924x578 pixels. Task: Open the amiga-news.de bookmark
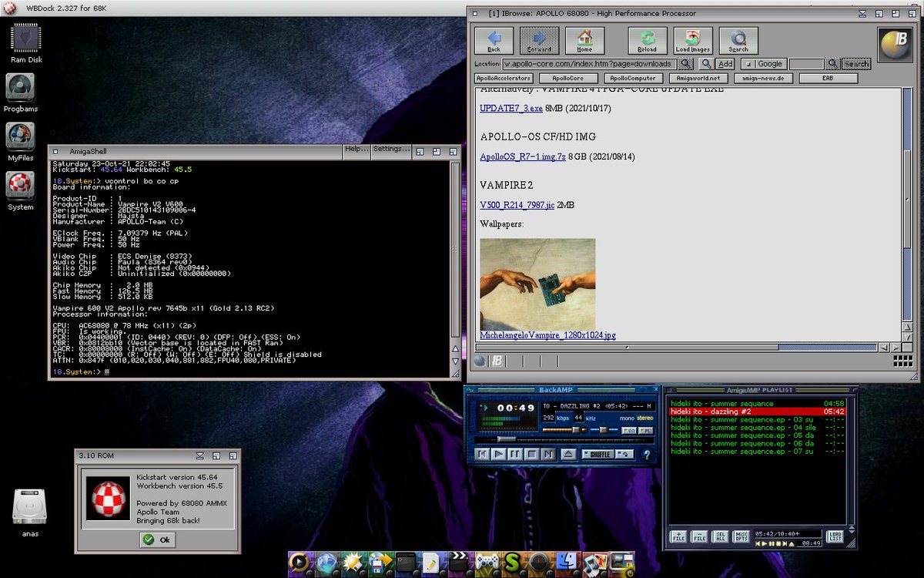(x=763, y=78)
